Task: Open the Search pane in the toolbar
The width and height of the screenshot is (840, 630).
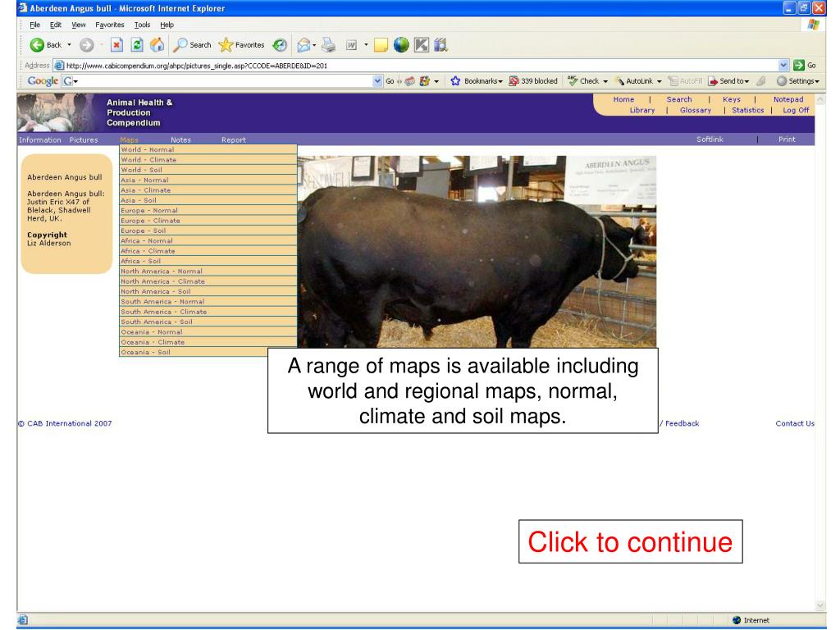Action: click(192, 45)
